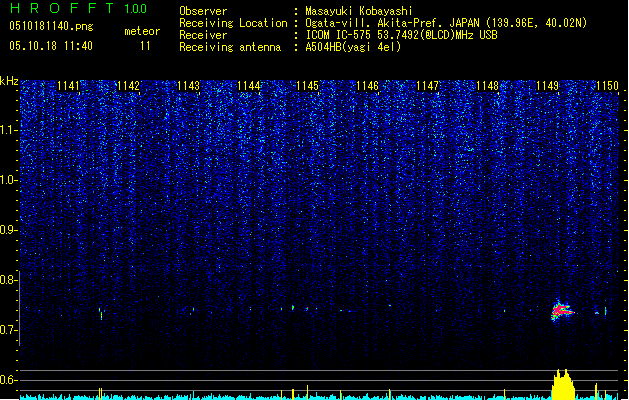Click the 0.9 frequency axis label
The height and width of the screenshot is (400, 629).
point(9,230)
